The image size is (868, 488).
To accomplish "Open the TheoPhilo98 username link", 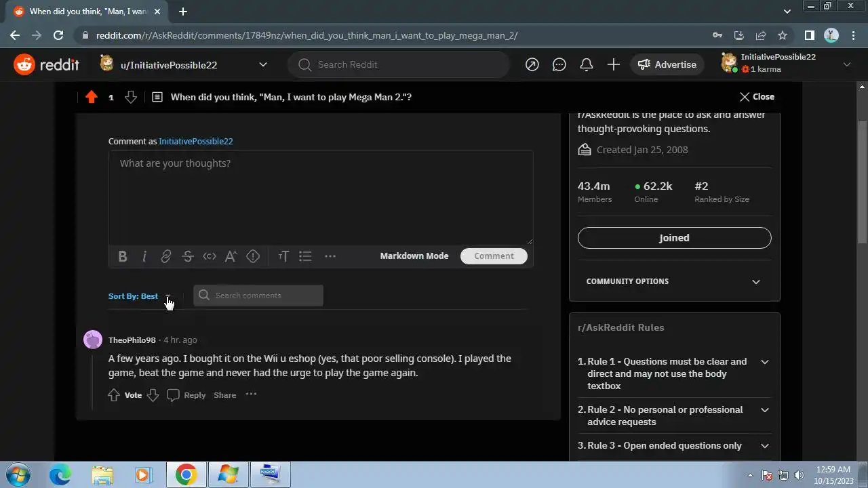I will pos(132,340).
